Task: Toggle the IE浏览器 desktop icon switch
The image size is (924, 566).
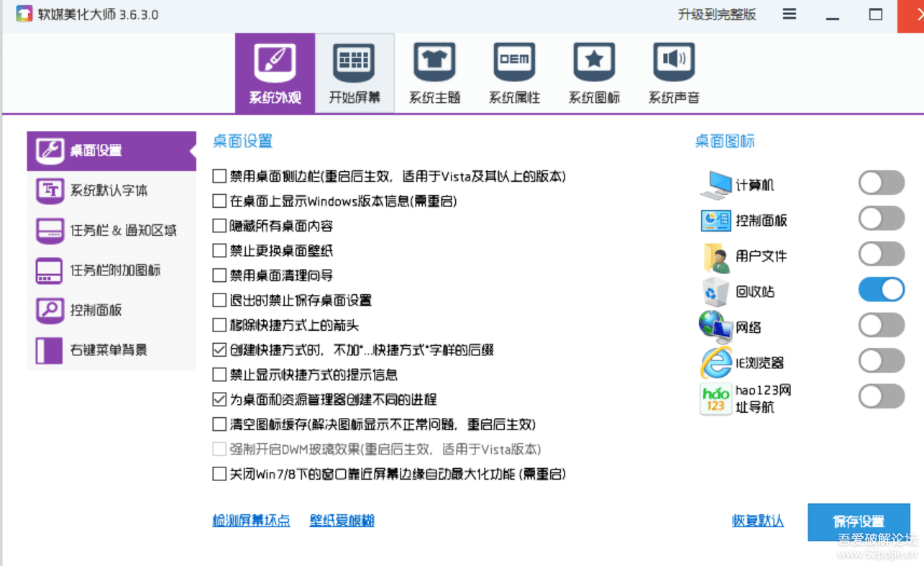Action: [882, 361]
